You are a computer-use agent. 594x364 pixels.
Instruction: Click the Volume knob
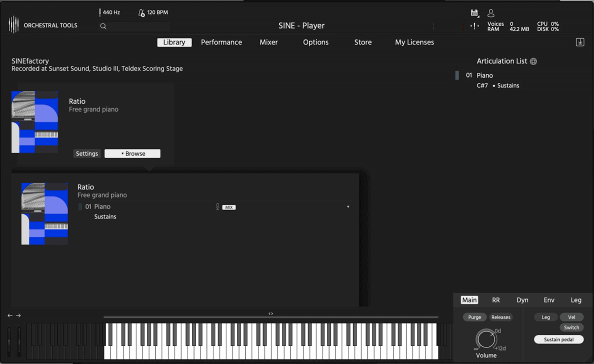pyautogui.click(x=485, y=339)
